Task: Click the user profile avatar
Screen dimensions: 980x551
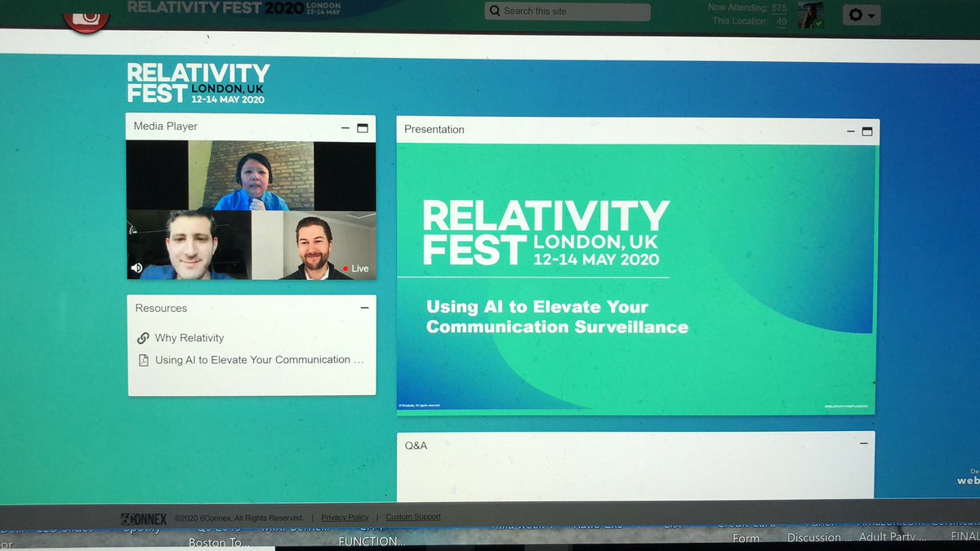Action: [x=809, y=15]
